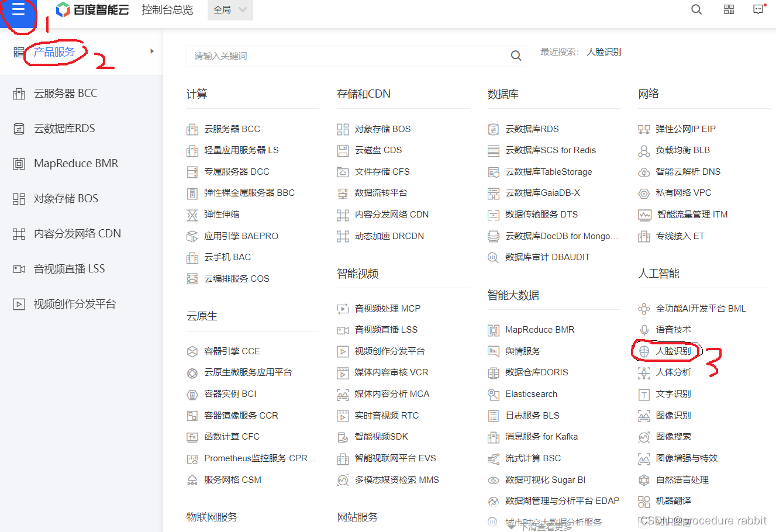Click the 数据库审计 DBAUDIT icon
776x532 pixels.
pos(494,258)
